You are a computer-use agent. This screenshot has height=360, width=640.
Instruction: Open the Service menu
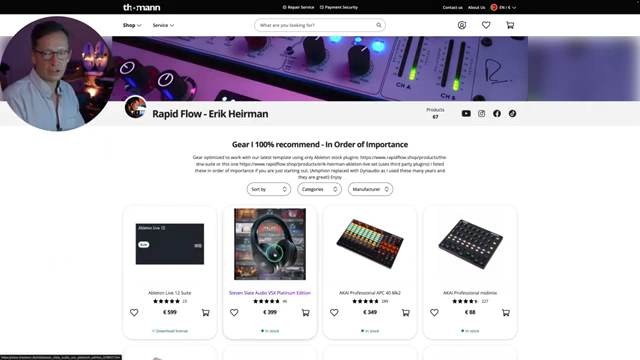[x=163, y=25]
